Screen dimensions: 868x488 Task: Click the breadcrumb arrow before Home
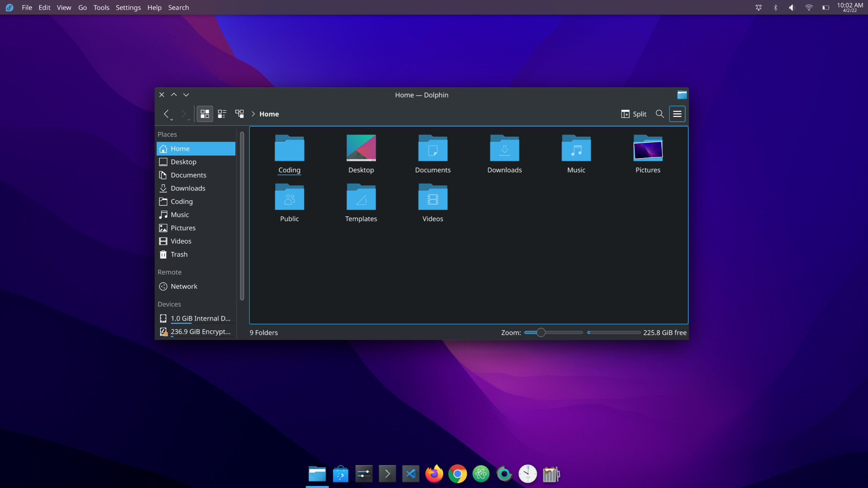pyautogui.click(x=253, y=114)
